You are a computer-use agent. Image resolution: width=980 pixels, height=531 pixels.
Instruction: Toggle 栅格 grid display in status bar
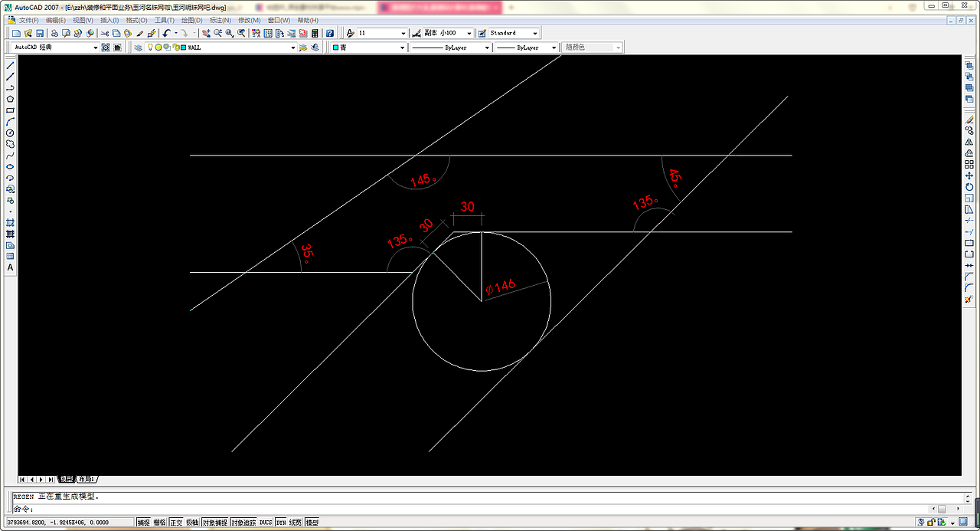159,523
